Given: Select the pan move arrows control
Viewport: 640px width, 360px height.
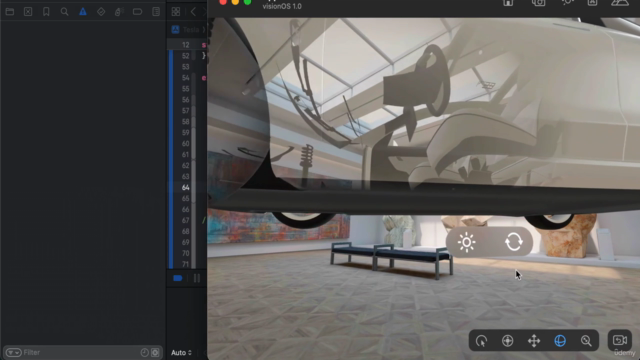Looking at the screenshot, I should 534,340.
